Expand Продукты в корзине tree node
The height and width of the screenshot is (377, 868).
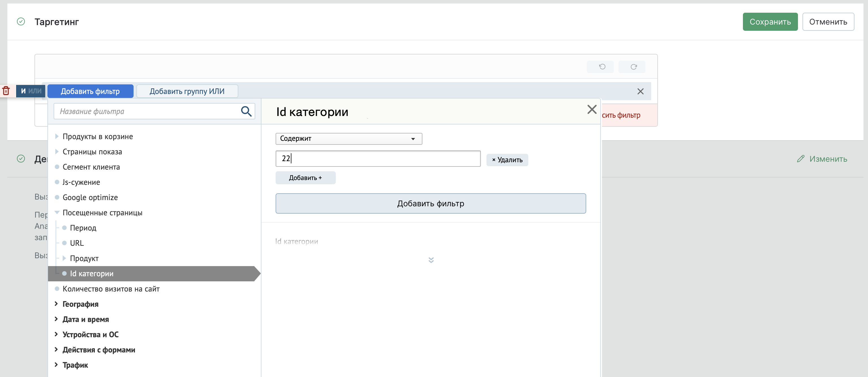click(x=57, y=136)
